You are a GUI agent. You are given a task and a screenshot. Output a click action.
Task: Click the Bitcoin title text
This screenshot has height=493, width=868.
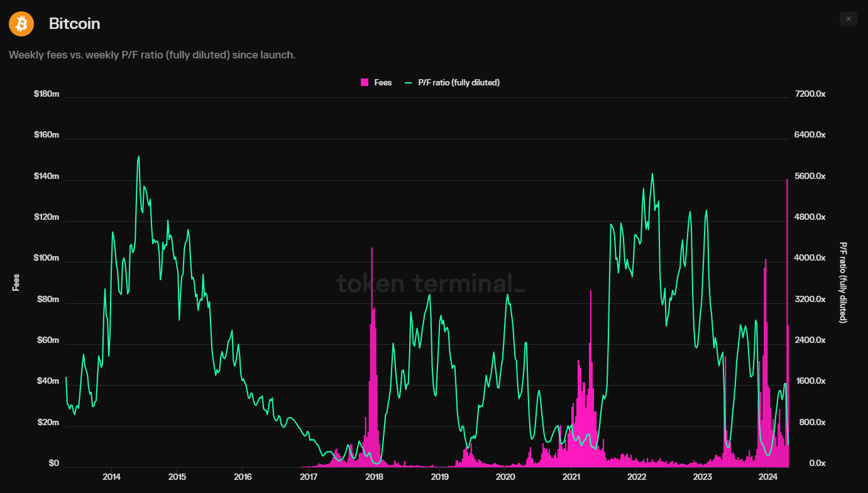point(74,23)
